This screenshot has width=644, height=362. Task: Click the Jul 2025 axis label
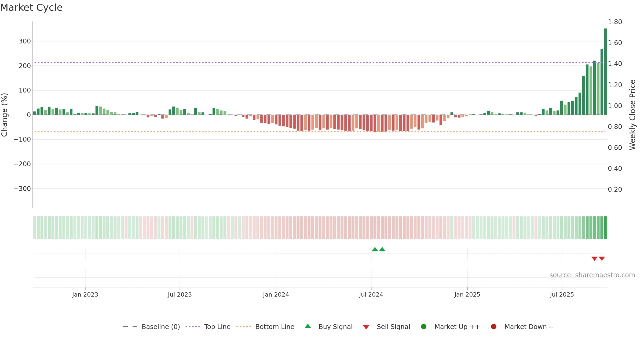562,294
